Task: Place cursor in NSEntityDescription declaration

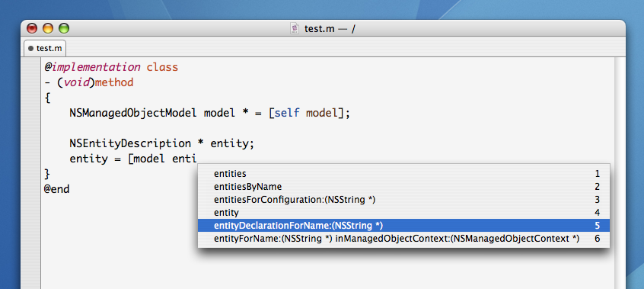Action: click(x=162, y=143)
